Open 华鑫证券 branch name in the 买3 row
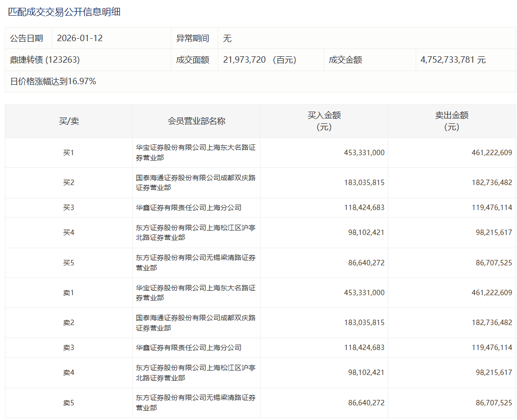This screenshot has width=517, height=420. [x=188, y=208]
